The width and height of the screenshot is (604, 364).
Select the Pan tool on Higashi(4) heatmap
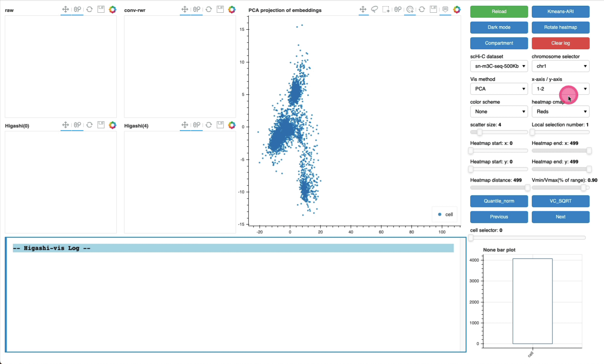185,125
